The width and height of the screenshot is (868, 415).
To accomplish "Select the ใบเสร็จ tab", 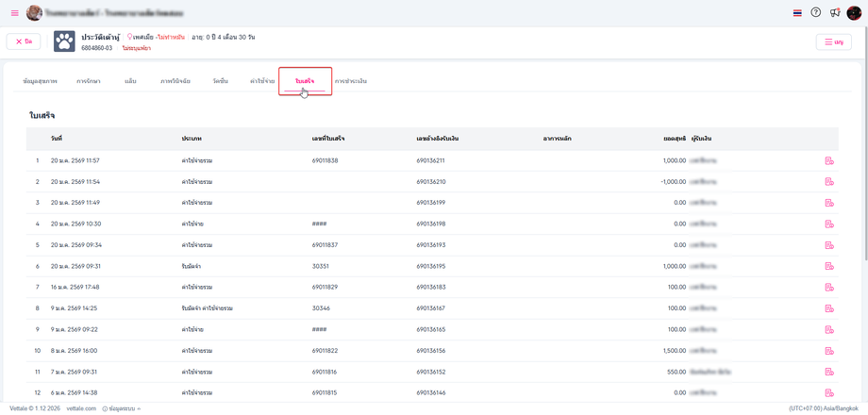I will click(305, 81).
